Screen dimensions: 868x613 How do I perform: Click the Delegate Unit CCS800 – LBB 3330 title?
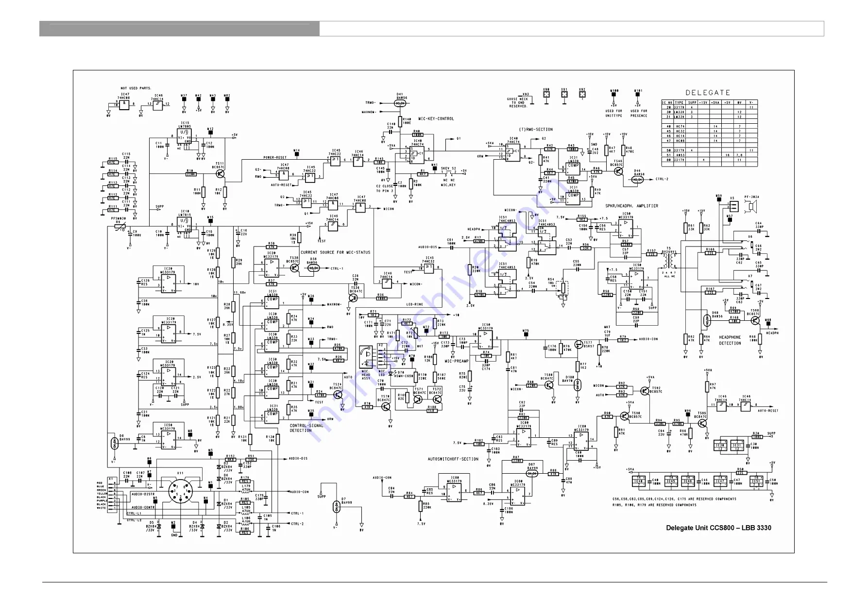click(718, 528)
